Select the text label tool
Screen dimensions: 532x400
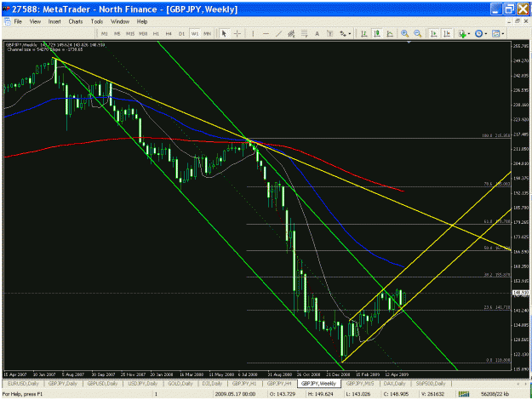click(329, 33)
